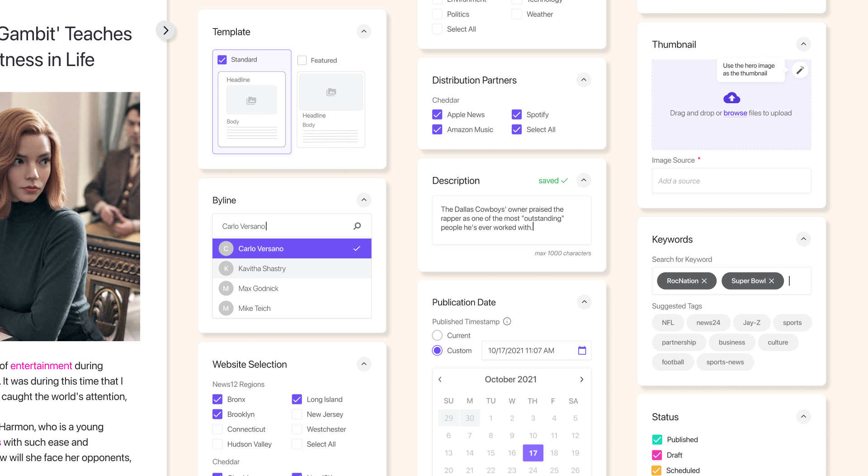Go to previous month in calendar
The width and height of the screenshot is (868, 476).
coord(440,380)
